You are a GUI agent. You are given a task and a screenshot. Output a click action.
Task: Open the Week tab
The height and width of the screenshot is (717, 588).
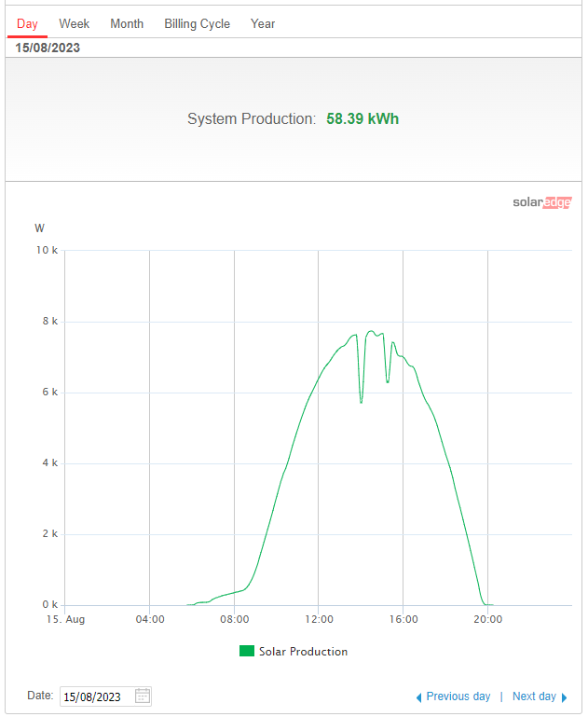(x=74, y=24)
